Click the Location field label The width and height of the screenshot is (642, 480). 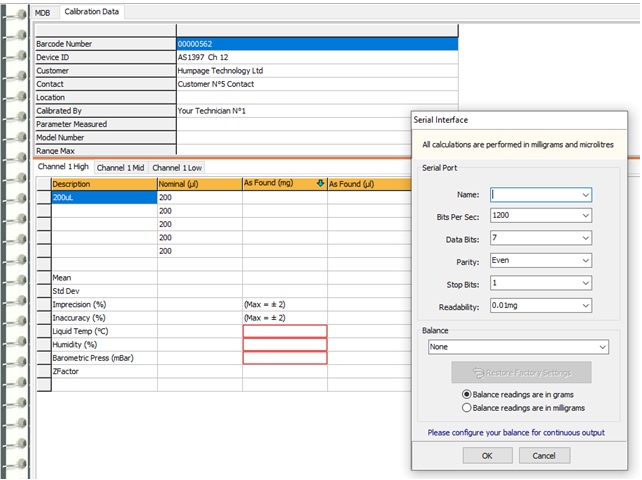[x=106, y=97]
